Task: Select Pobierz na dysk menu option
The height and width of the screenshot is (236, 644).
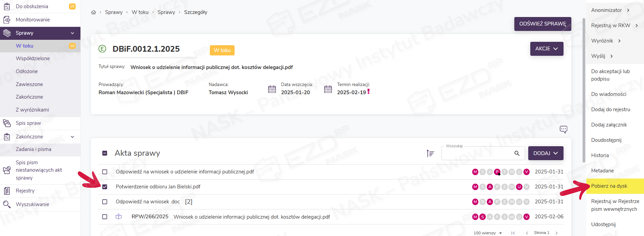Action: point(609,186)
